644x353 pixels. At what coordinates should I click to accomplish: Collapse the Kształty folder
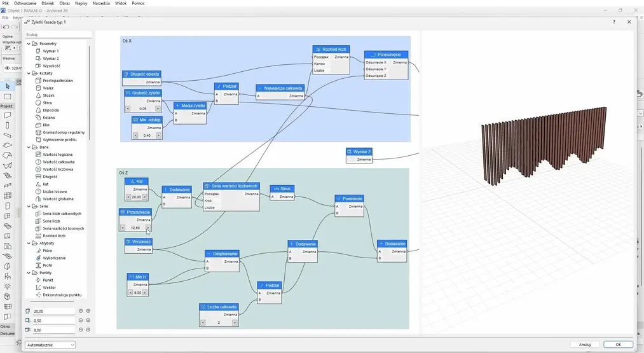coord(29,73)
